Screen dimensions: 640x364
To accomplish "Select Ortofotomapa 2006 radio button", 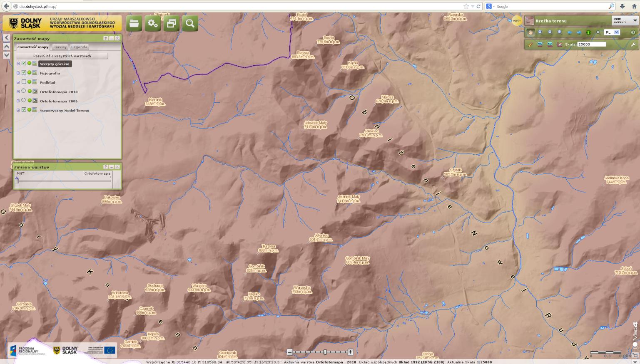I will click(24, 101).
